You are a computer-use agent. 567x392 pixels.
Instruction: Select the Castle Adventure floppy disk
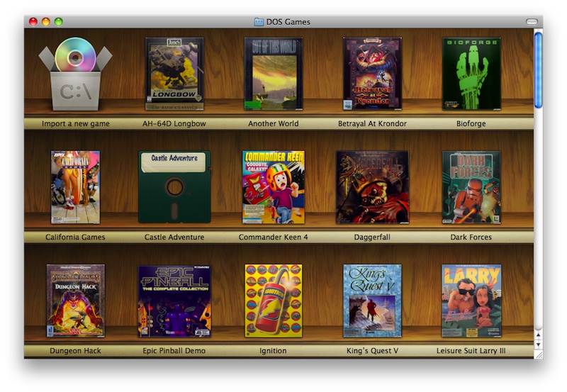coord(174,187)
